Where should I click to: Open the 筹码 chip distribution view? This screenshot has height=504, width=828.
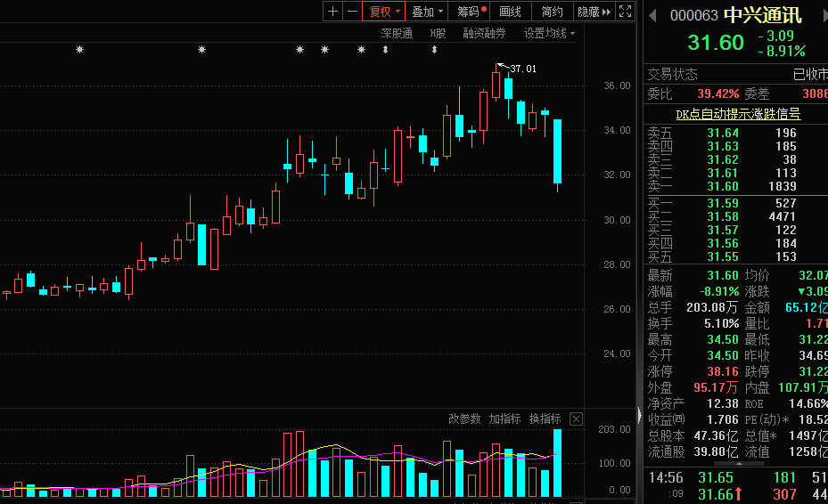tap(469, 12)
